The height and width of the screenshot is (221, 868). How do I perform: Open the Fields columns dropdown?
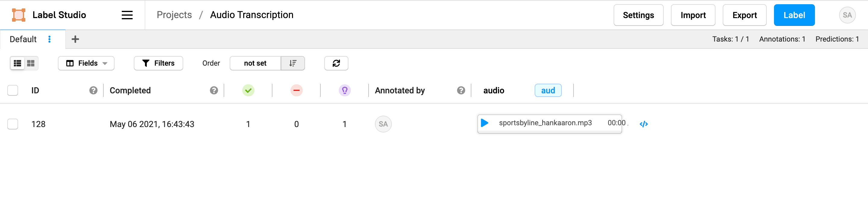[86, 63]
